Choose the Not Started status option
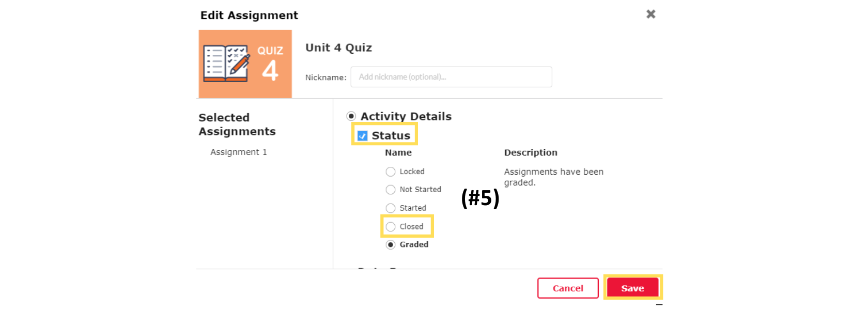Screen dimensions: 868x310 point(391,190)
